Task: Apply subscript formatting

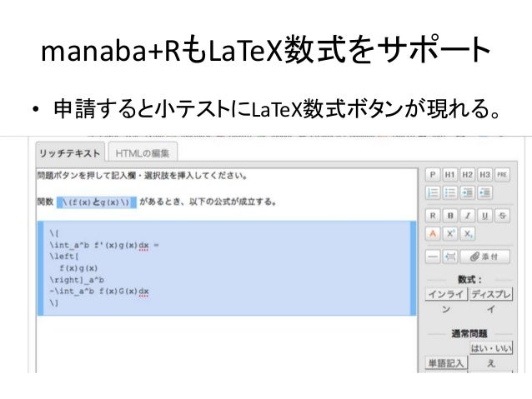Action: (x=467, y=233)
